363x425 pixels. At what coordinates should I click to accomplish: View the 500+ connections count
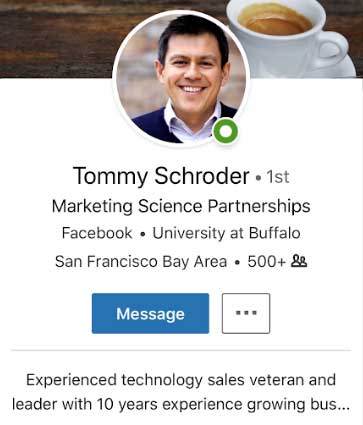tap(267, 262)
